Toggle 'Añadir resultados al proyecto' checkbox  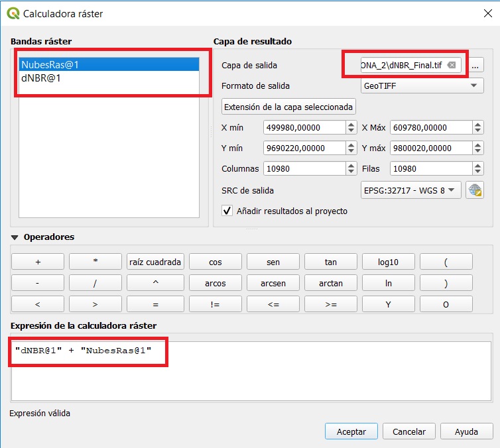coord(227,211)
